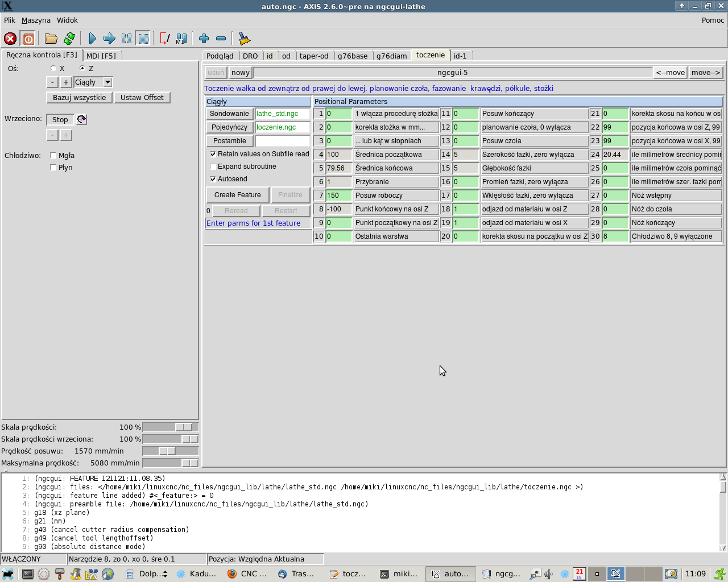The image size is (728, 582).
Task: Click the Postamble button
Action: point(229,141)
